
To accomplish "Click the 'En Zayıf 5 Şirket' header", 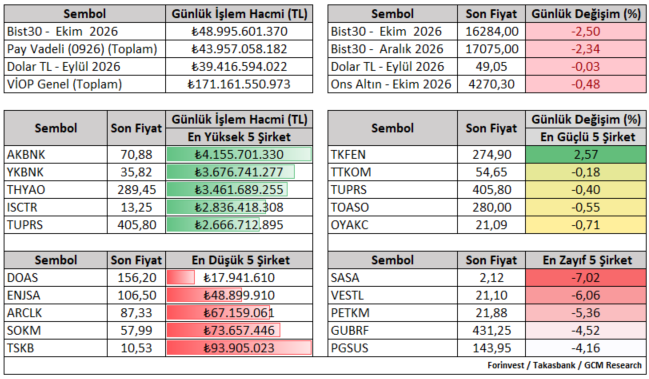I will [x=586, y=260].
